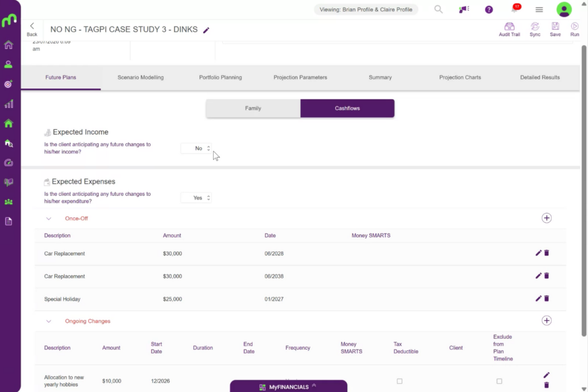Open the Portfolio Planning tab
Screen dimensions: 588x392
click(220, 77)
